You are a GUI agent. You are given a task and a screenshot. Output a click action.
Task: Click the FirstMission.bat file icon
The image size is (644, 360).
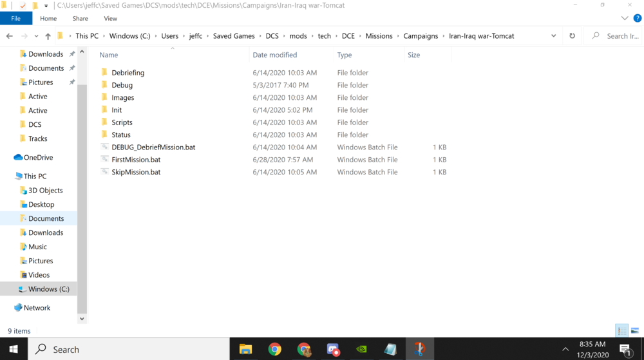[105, 159]
